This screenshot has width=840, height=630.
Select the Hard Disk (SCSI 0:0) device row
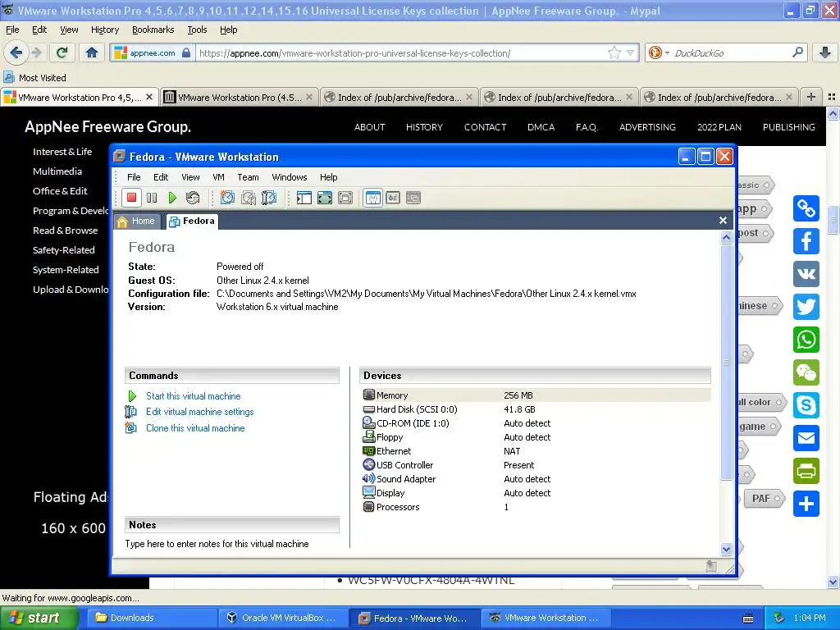click(536, 409)
